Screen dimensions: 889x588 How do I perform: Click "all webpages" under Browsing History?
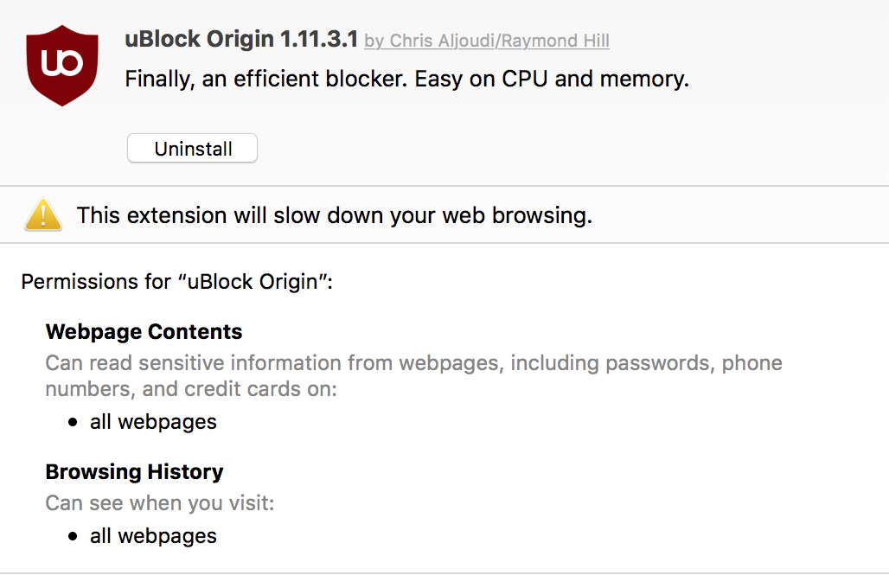(153, 536)
